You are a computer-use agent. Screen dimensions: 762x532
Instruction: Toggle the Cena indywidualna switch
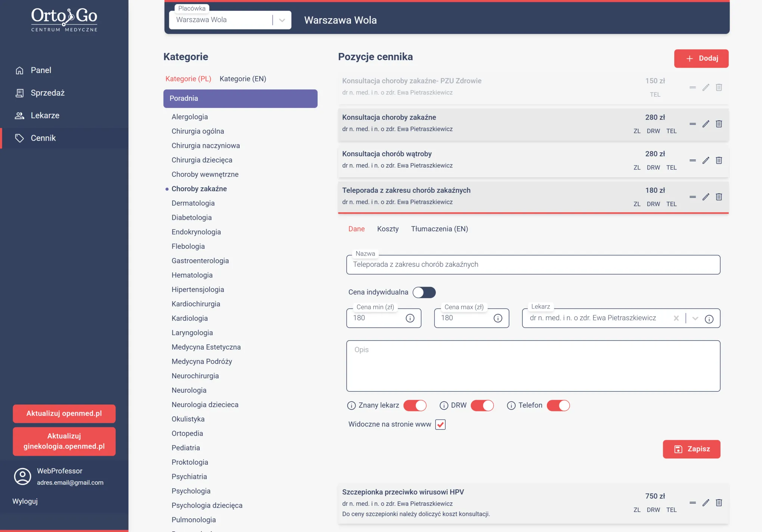click(x=424, y=292)
